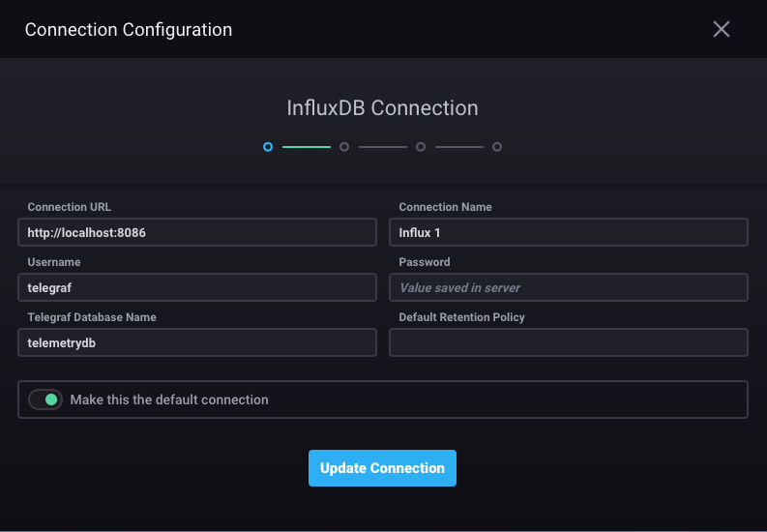
Task: Click the 'Connection URL' field label
Action: point(70,207)
